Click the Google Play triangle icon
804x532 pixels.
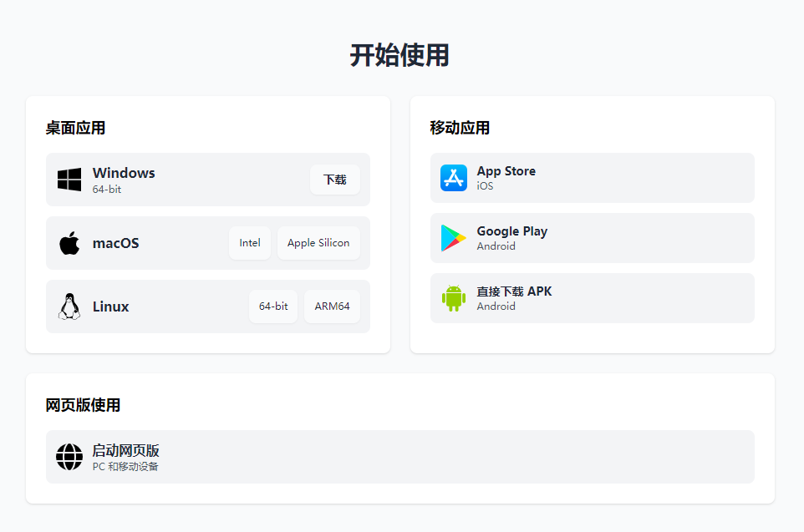pyautogui.click(x=454, y=238)
